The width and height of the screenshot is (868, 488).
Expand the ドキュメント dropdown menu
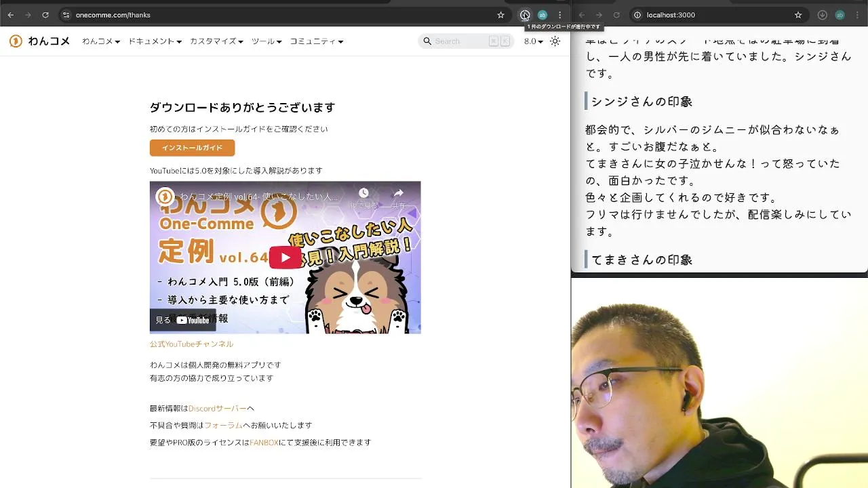pos(155,41)
